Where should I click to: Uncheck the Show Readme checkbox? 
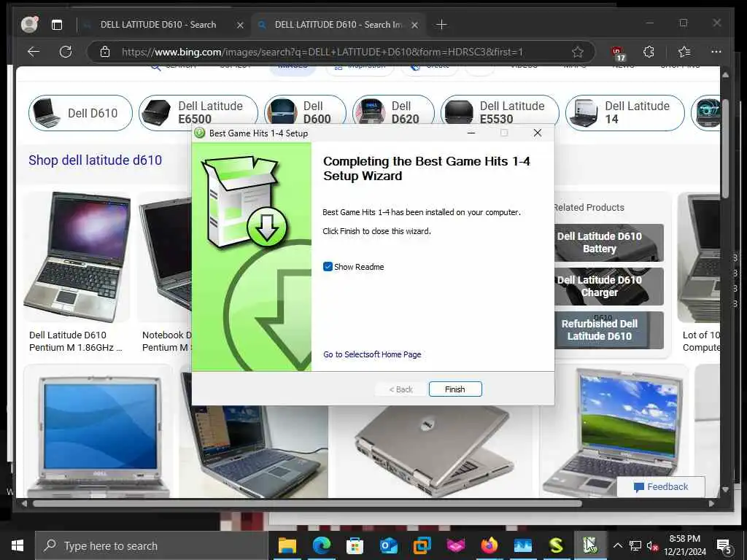pos(328,267)
